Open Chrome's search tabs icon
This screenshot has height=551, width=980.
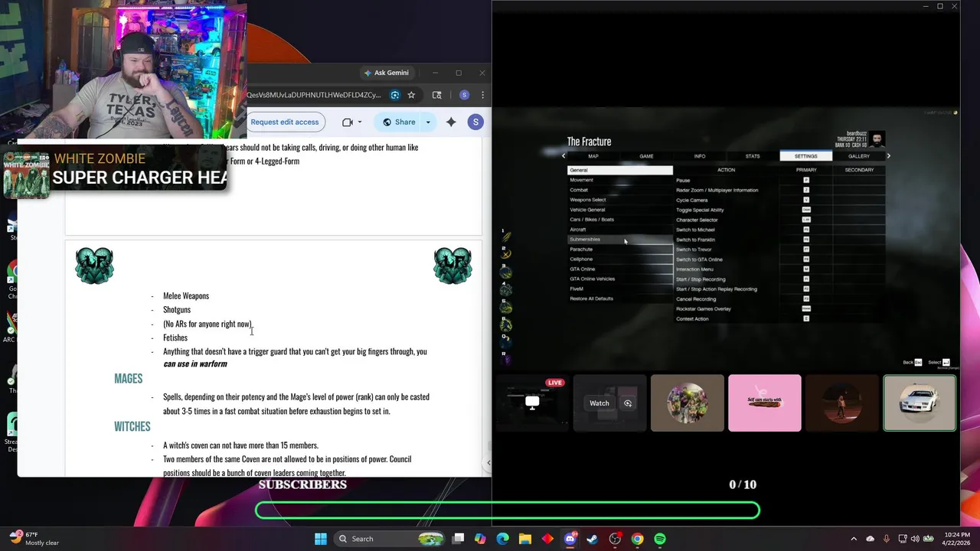[x=437, y=95]
